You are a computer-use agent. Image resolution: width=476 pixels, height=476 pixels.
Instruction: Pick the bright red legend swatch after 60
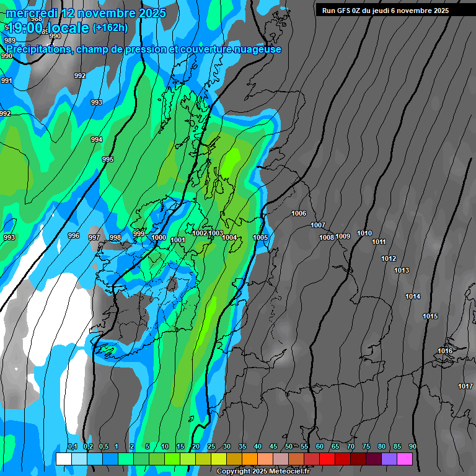327,459
